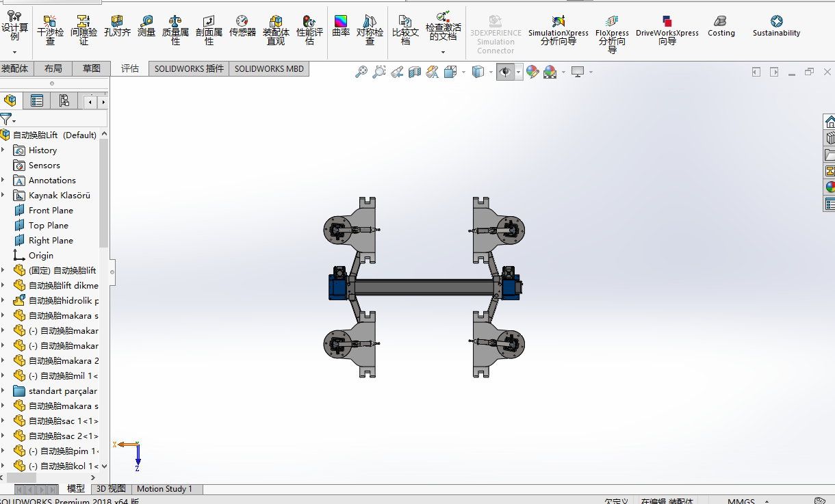Switch to the 布局 tab
This screenshot has width=835, height=504.
[x=53, y=68]
